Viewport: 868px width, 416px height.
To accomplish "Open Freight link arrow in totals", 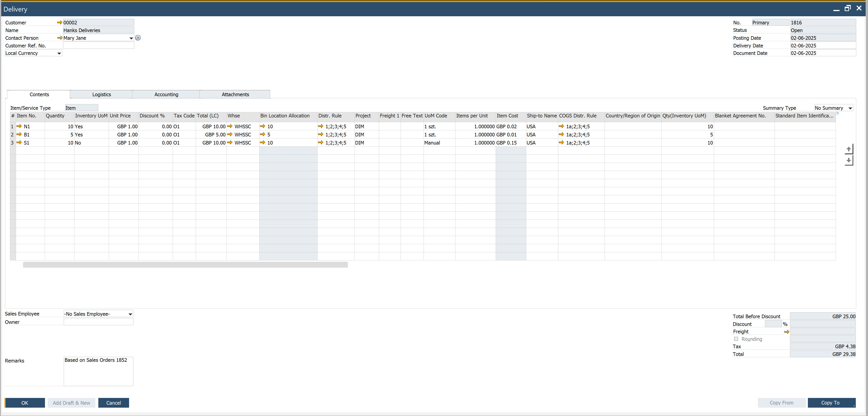I will click(x=786, y=332).
